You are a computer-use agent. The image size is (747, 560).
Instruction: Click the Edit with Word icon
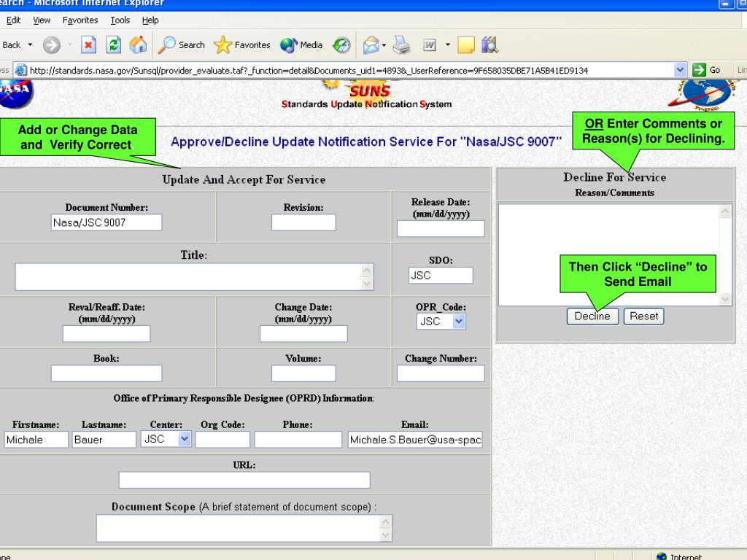[x=430, y=45]
